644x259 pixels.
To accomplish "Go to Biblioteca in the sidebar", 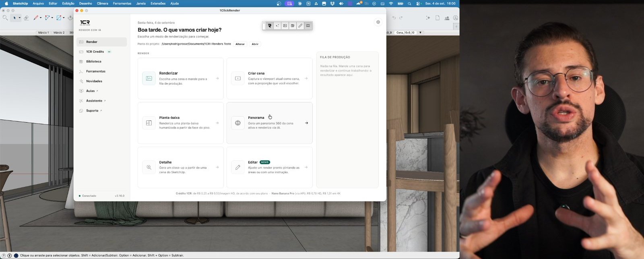I will click(x=101, y=62).
